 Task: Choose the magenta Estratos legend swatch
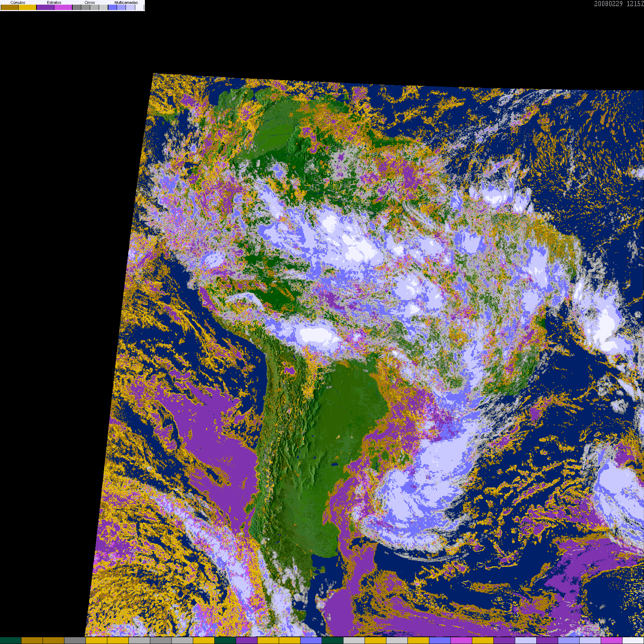63,7
